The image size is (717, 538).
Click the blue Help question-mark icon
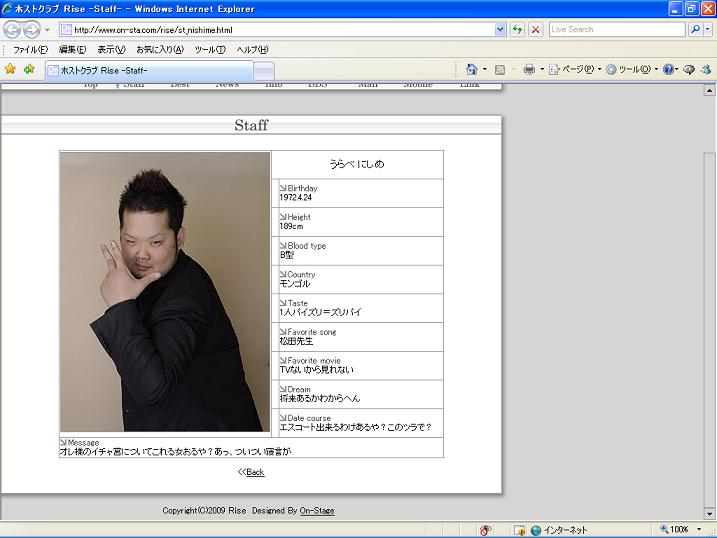(668, 69)
